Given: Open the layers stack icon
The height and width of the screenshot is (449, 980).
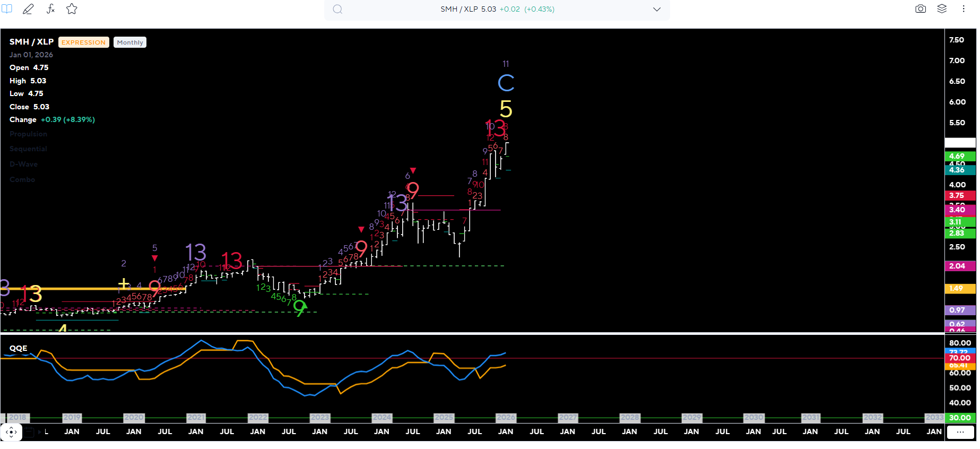Looking at the screenshot, I should pos(942,9).
